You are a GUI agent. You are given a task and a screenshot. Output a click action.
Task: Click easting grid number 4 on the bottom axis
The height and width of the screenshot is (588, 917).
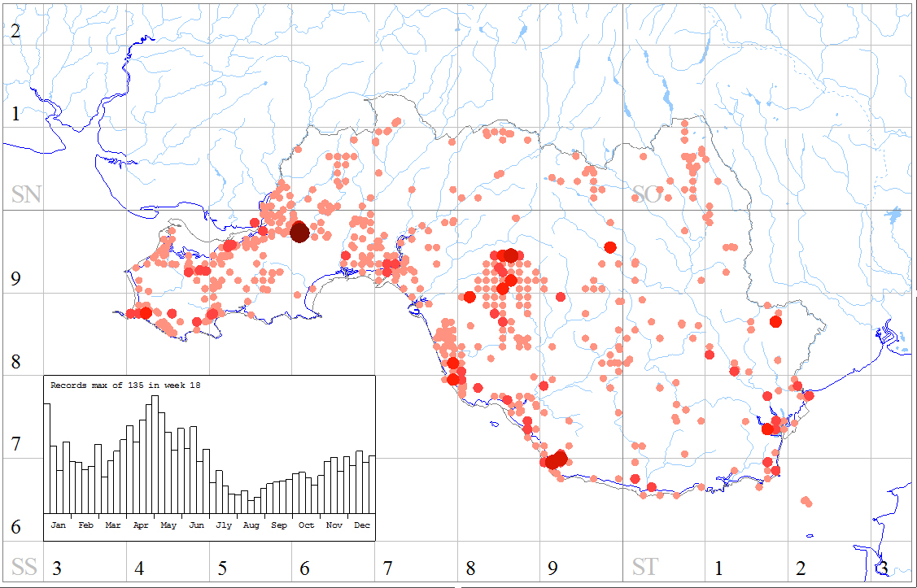(139, 568)
